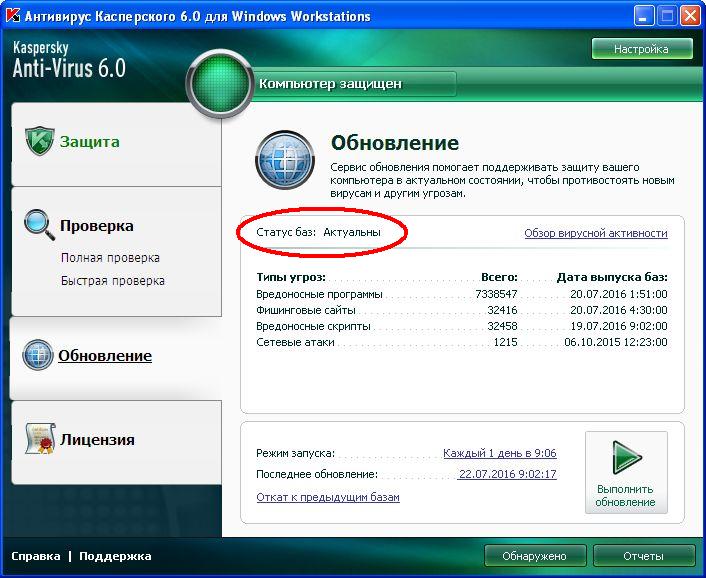This screenshot has height=578, width=706.
Task: Open the Справка help link
Action: pyautogui.click(x=36, y=556)
